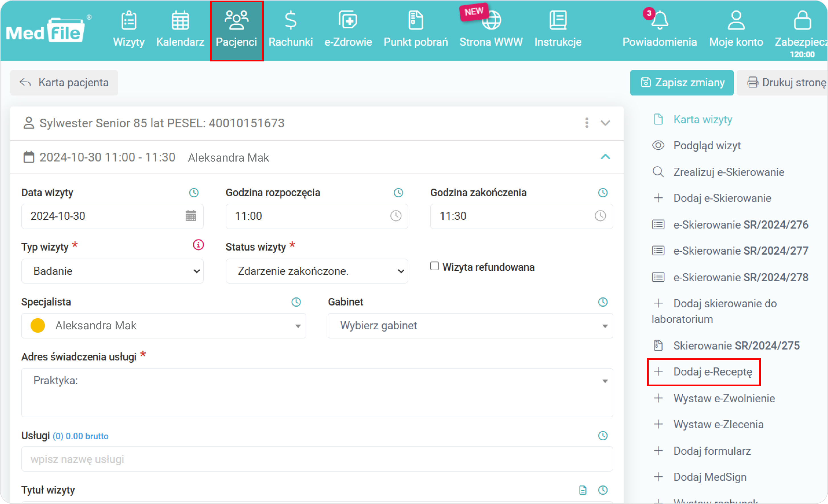Expand the patient header down chevron
The width and height of the screenshot is (828, 504).
point(605,123)
